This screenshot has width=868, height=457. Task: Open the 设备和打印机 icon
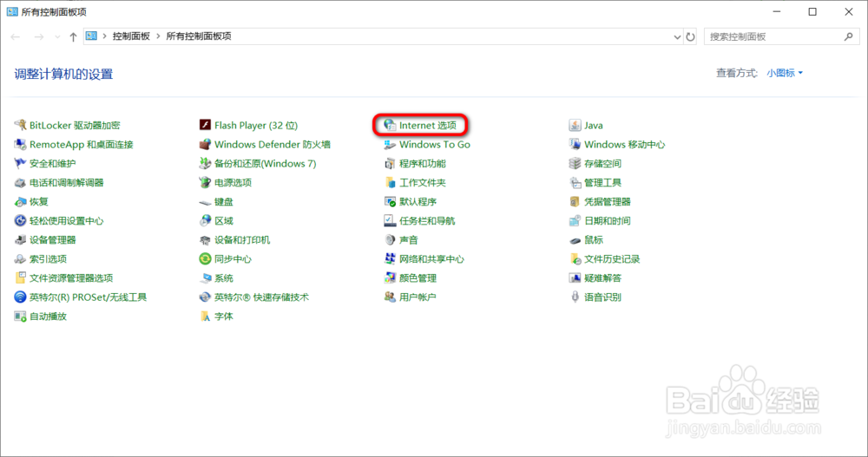point(206,239)
